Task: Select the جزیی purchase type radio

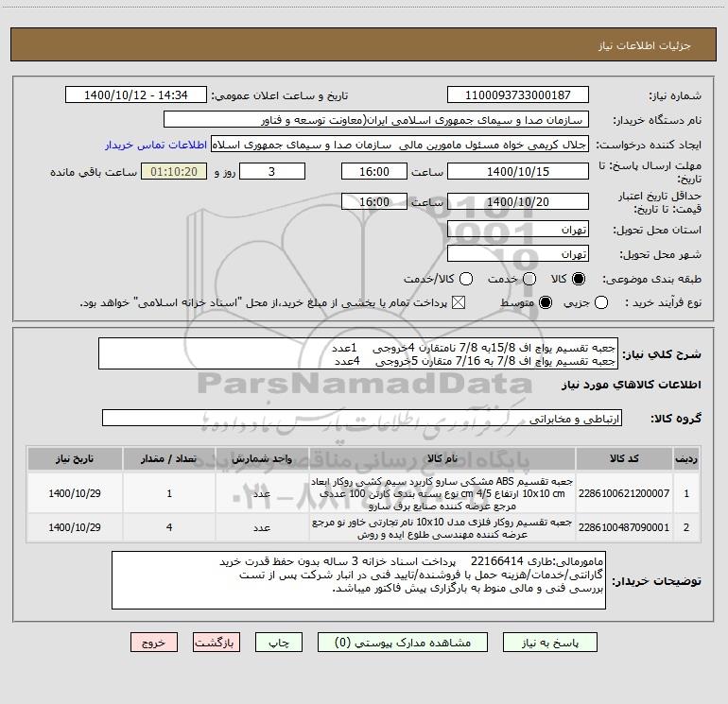Action: 601,302
